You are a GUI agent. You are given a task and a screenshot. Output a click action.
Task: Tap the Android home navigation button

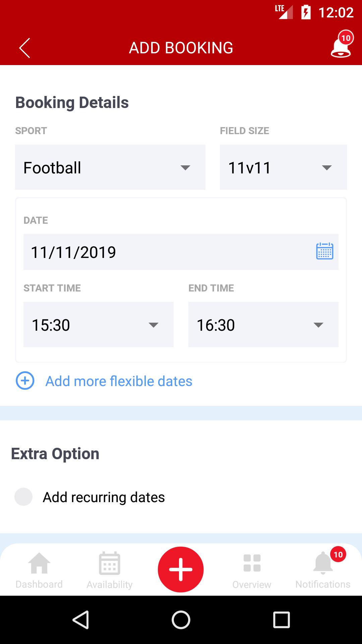click(x=181, y=620)
